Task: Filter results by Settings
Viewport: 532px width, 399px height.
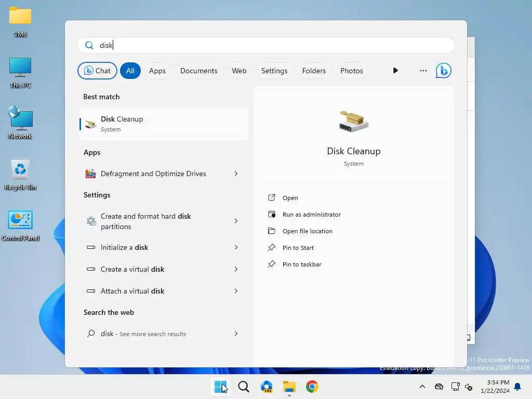Action: [x=274, y=71]
